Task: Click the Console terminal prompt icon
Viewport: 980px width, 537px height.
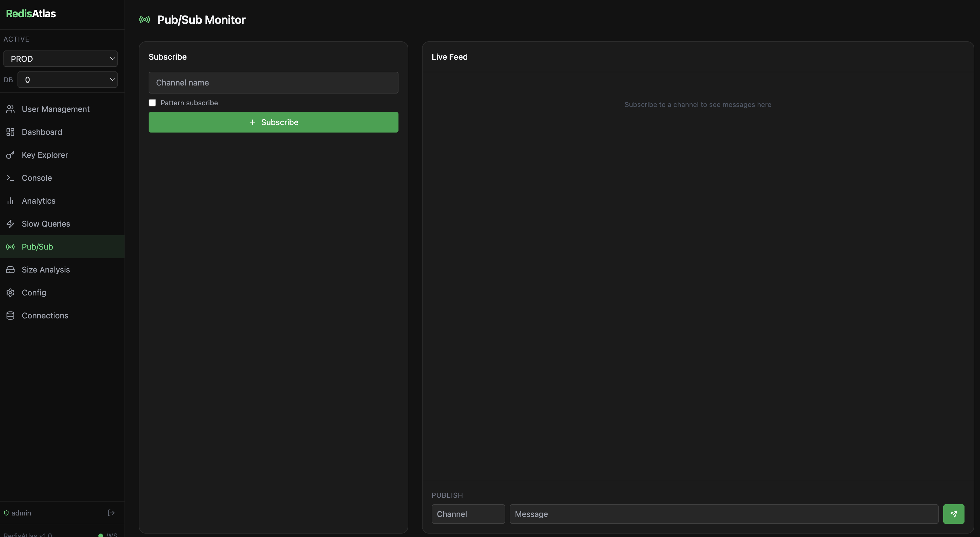Action: point(10,178)
